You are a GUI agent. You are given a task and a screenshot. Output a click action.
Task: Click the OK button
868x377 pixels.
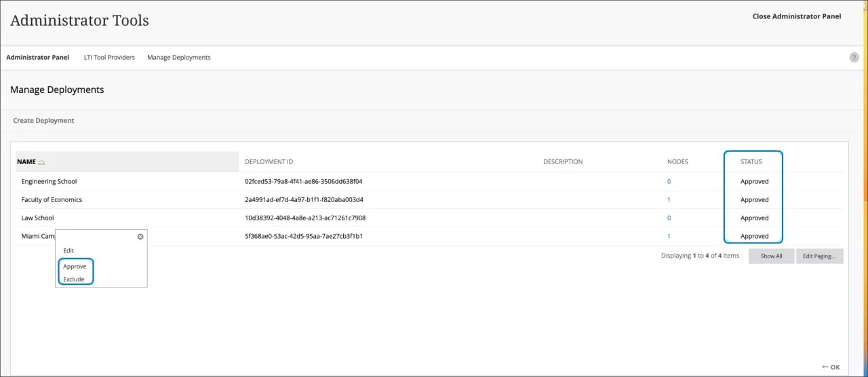click(831, 367)
